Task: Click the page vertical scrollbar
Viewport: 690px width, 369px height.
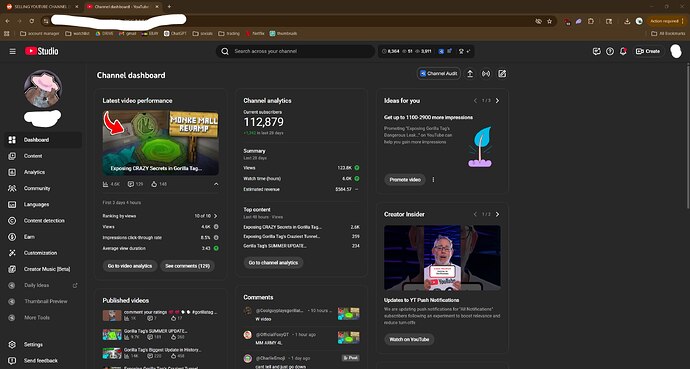Action: pyautogui.click(x=687, y=136)
